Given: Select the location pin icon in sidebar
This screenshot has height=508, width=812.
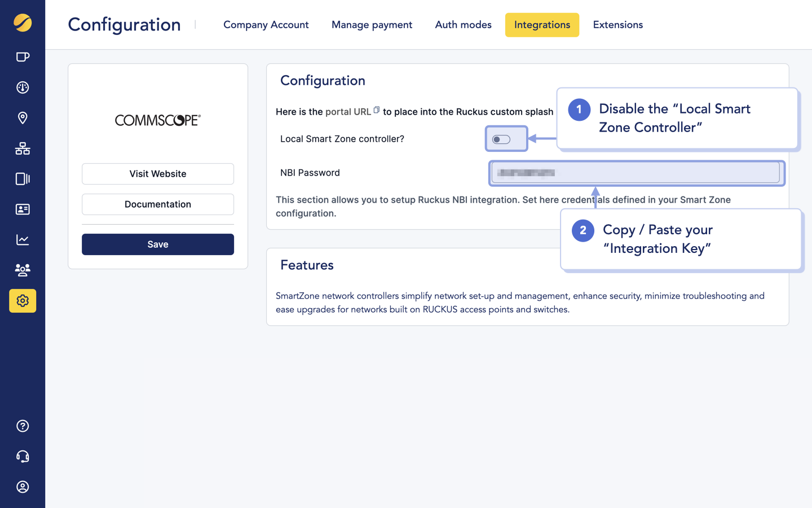Looking at the screenshot, I should coord(23,118).
